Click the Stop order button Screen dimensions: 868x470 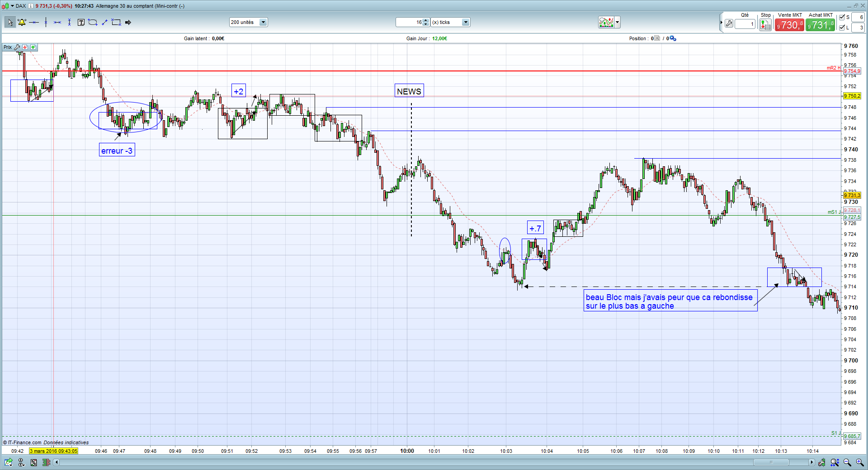765,25
